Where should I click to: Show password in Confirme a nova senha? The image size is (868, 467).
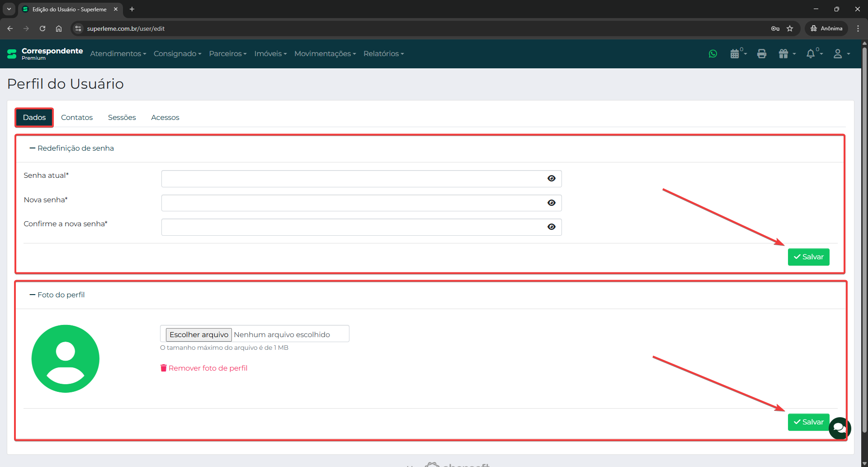tap(551, 227)
